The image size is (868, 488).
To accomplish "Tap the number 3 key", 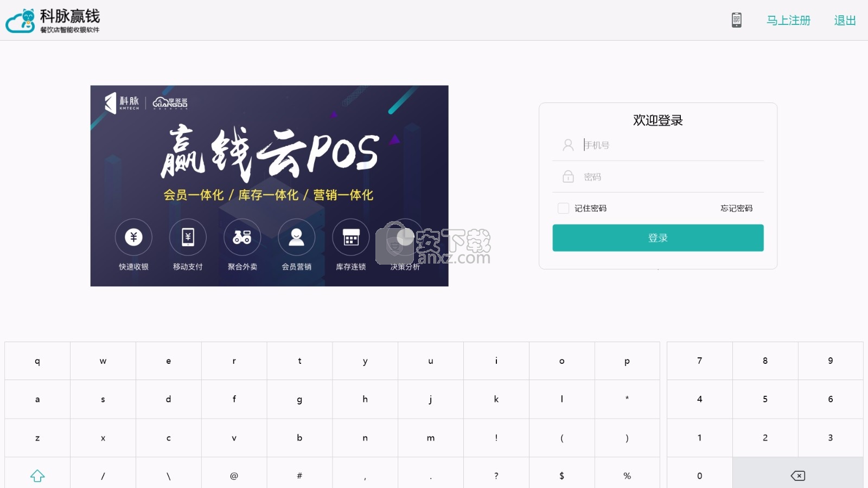I will pos(831,438).
